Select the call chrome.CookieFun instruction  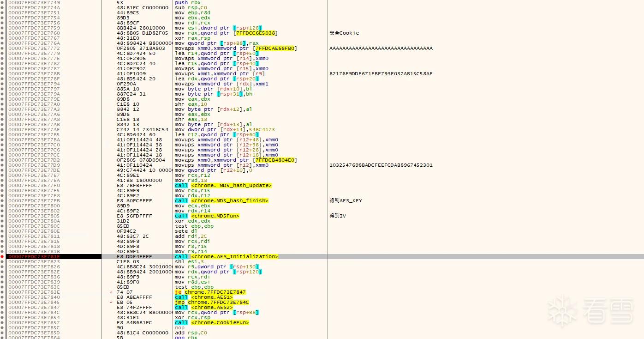click(x=212, y=322)
